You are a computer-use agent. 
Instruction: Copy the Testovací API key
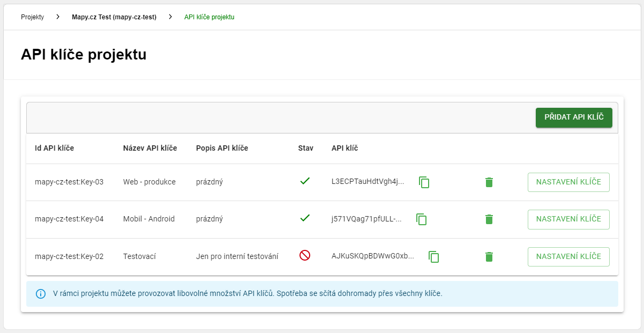[x=433, y=257]
